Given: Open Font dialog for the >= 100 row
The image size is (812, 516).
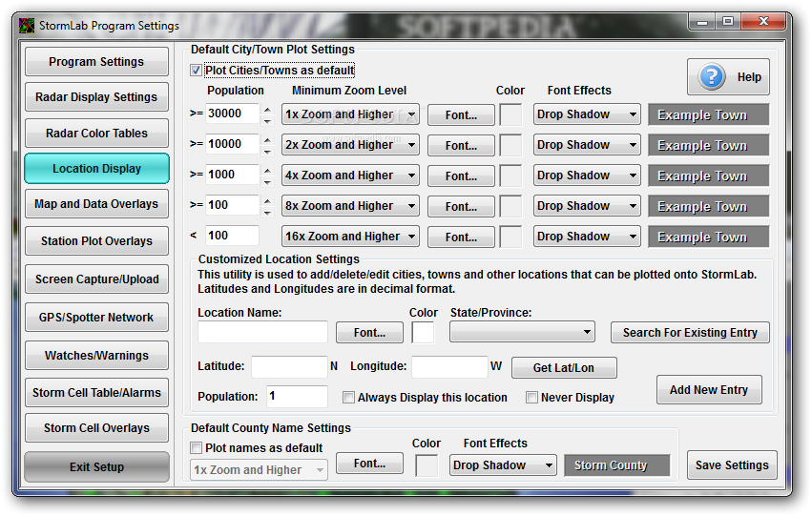Looking at the screenshot, I should (461, 207).
